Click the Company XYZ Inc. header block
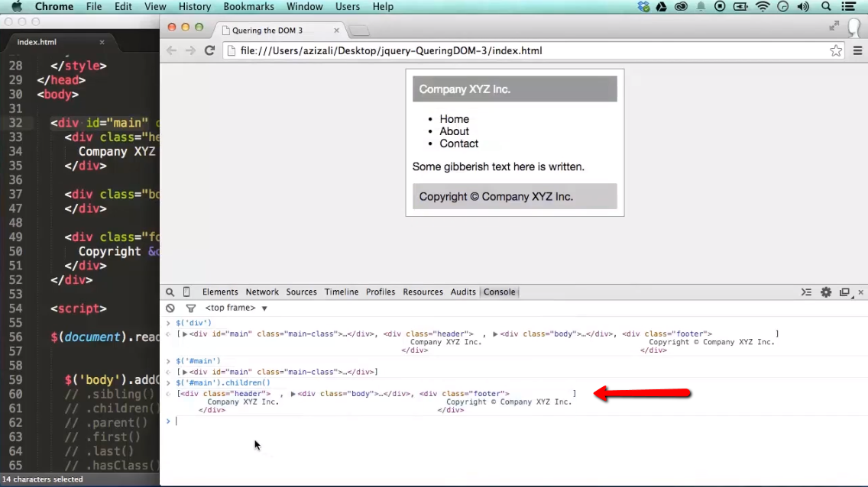868x487 pixels. coord(514,89)
